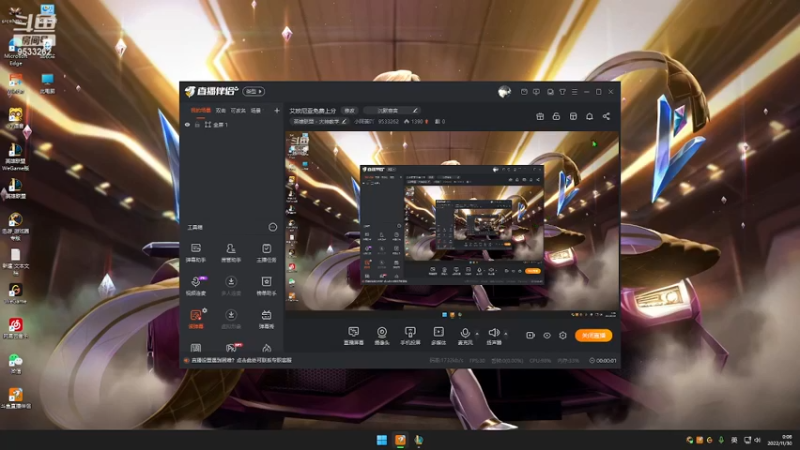Select the This PC desktop icon
This screenshot has width=800, height=450.
(47, 83)
